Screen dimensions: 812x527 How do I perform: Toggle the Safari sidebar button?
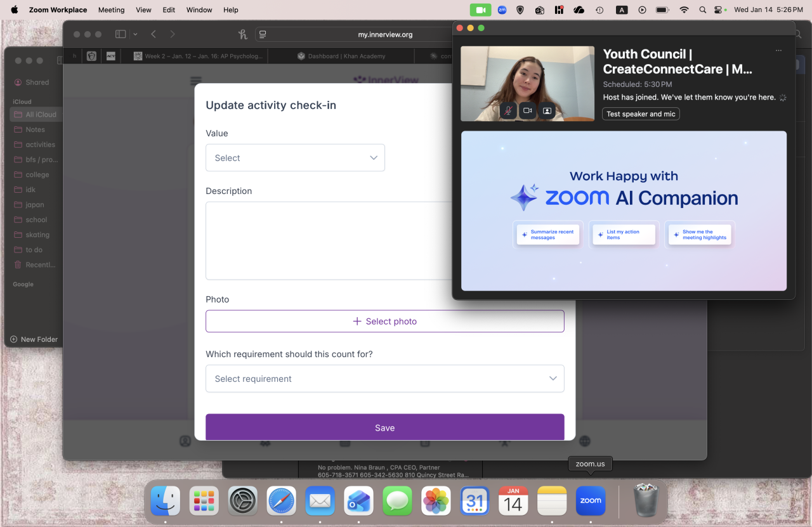121,34
